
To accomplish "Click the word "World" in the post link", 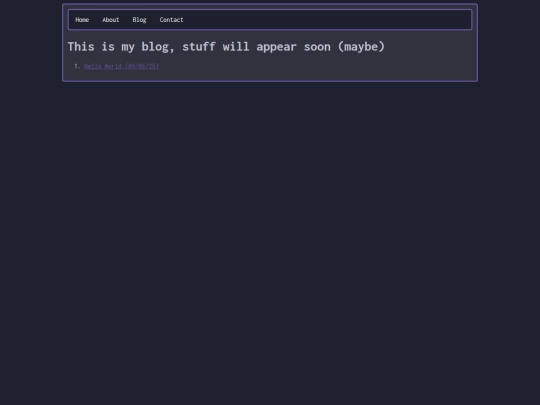I will click(x=113, y=66).
